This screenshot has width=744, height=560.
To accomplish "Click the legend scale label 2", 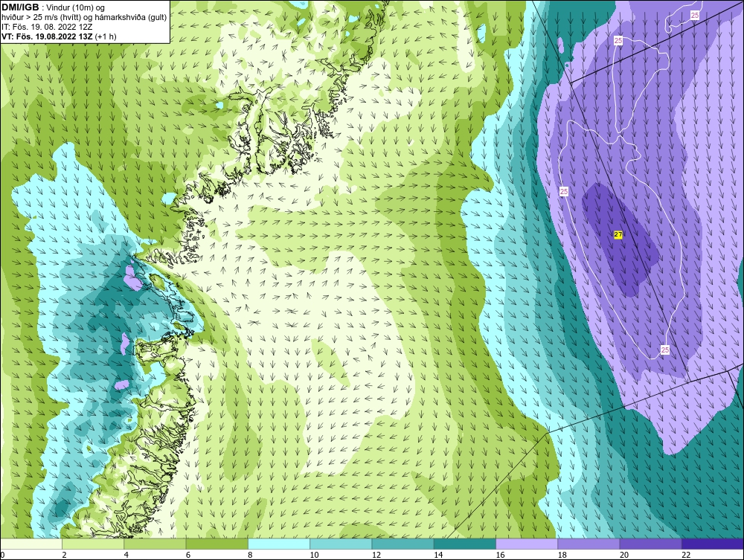I will [64, 555].
